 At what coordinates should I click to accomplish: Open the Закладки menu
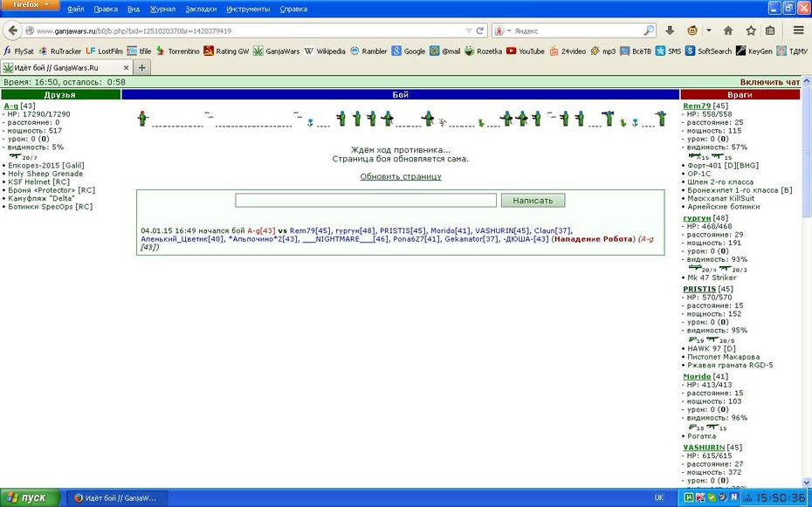201,10
